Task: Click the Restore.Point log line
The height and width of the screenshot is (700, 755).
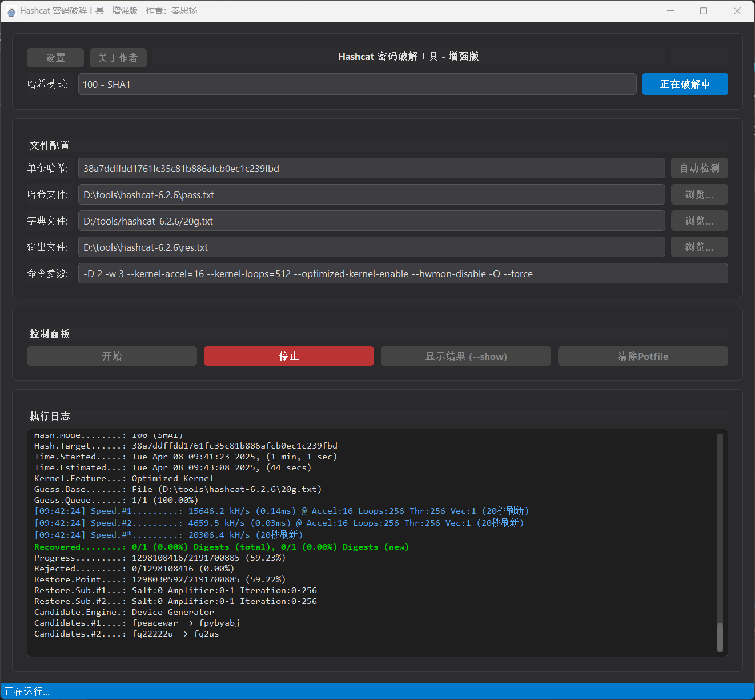Action: (x=160, y=579)
